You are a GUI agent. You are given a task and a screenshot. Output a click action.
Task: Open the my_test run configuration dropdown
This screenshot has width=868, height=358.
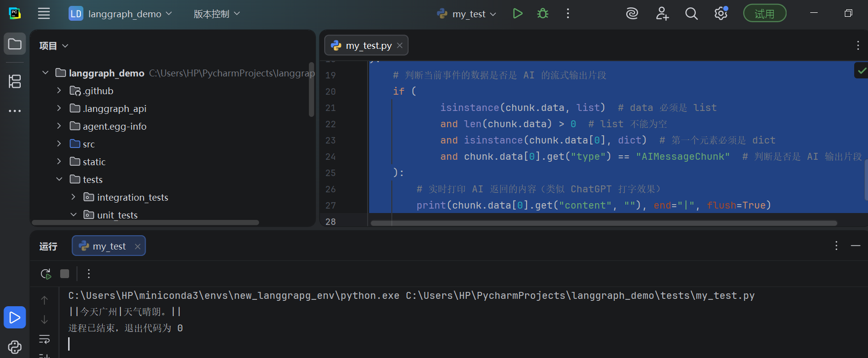467,14
